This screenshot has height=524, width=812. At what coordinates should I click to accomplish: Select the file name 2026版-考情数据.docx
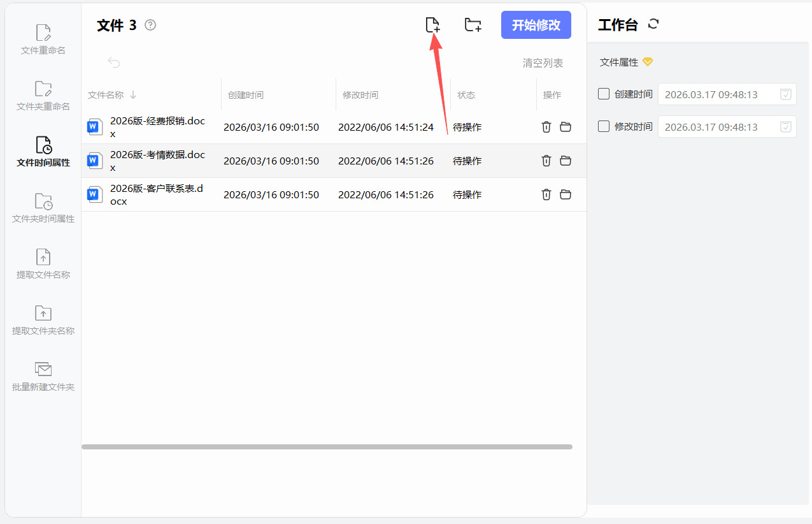click(158, 161)
